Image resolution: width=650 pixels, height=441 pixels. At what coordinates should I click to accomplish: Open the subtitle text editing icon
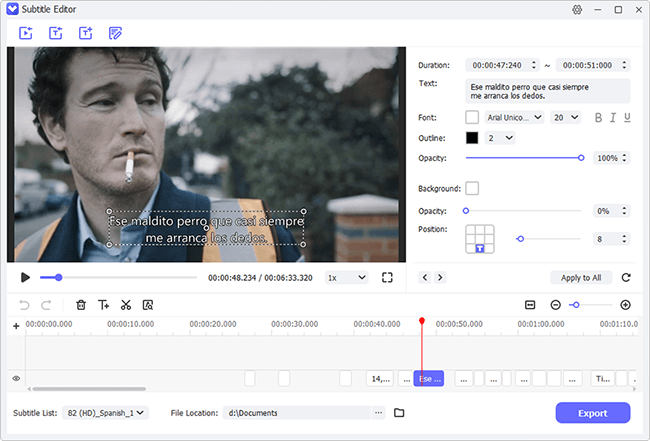[x=115, y=33]
